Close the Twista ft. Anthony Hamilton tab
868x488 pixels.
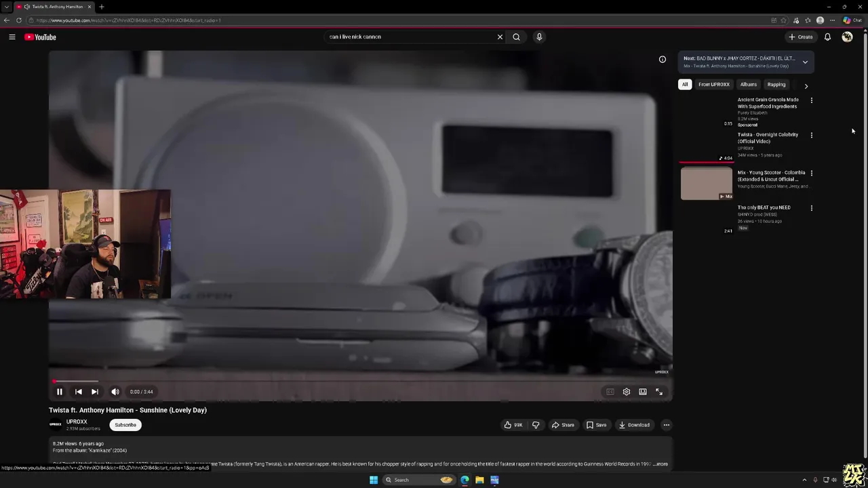pos(89,7)
